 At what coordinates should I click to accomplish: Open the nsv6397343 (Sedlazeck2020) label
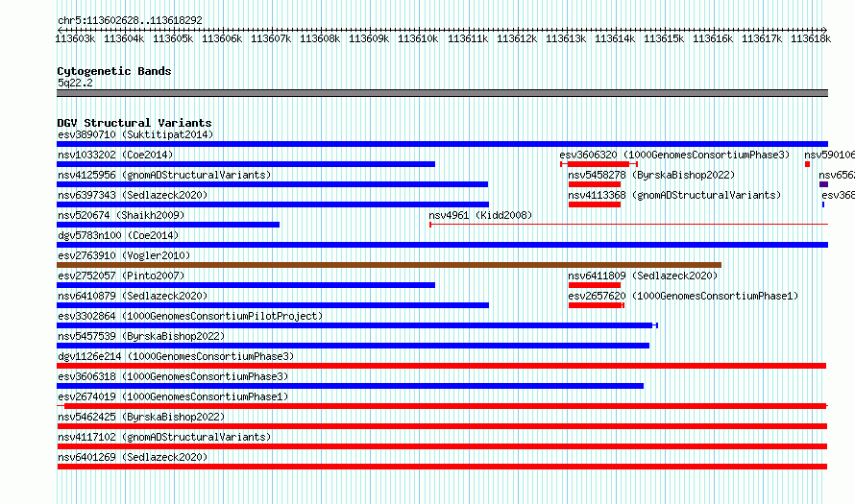(133, 195)
